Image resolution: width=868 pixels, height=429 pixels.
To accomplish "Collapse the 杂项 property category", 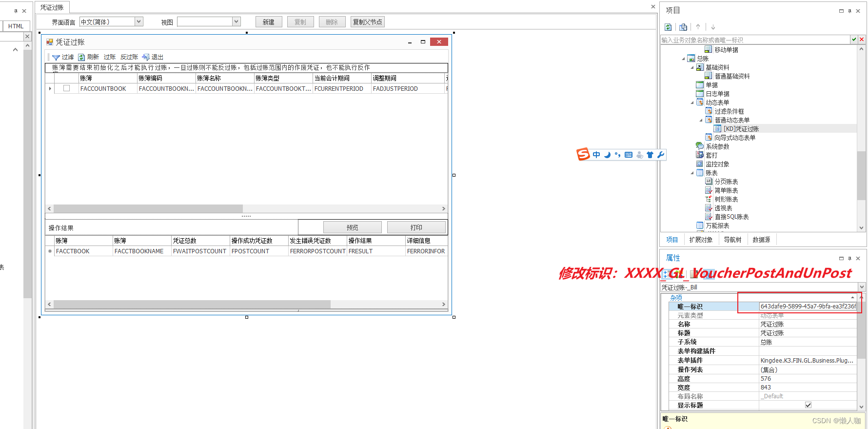I will [x=852, y=297].
